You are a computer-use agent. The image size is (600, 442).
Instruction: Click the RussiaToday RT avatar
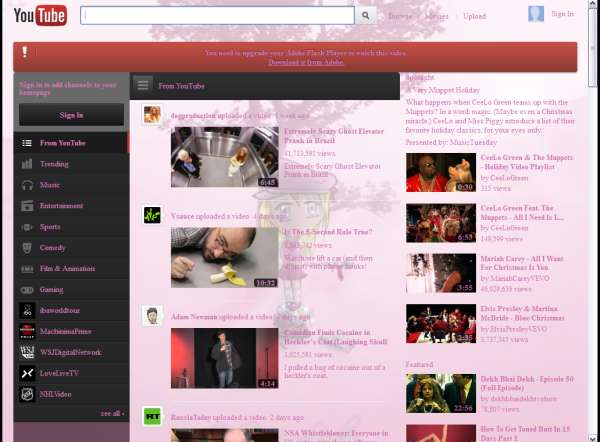click(152, 416)
